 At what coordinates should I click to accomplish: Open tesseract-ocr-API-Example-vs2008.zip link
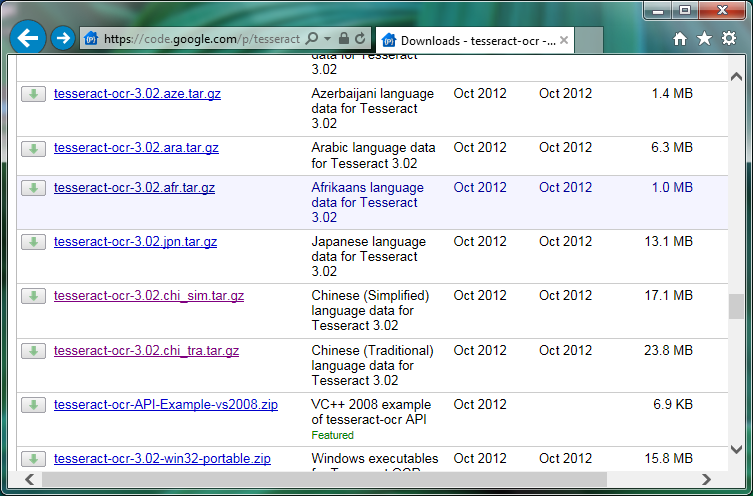tap(166, 405)
